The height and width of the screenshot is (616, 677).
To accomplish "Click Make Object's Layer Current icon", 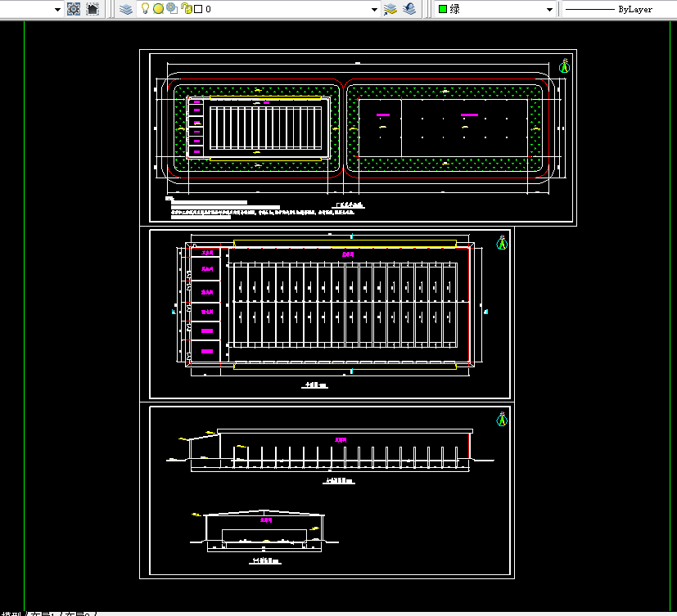I will pos(390,9).
